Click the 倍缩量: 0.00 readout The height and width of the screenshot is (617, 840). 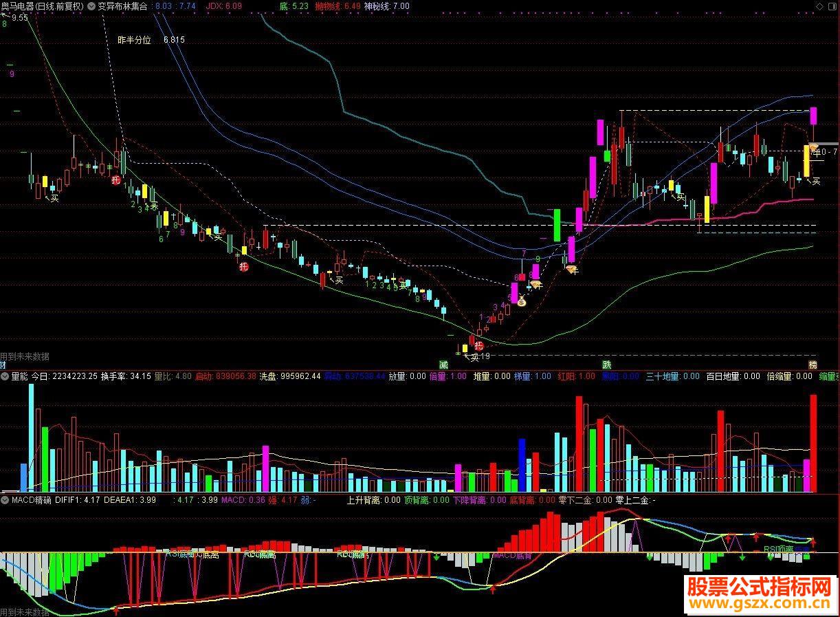point(790,377)
